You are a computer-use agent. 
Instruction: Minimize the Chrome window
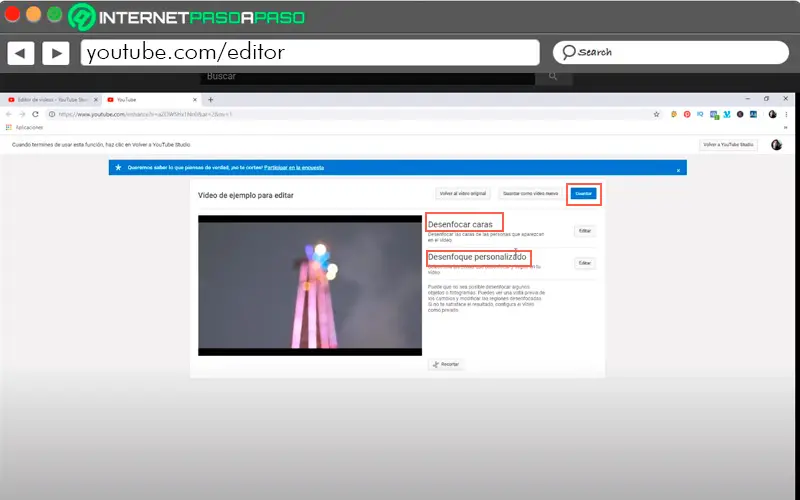[747, 99]
